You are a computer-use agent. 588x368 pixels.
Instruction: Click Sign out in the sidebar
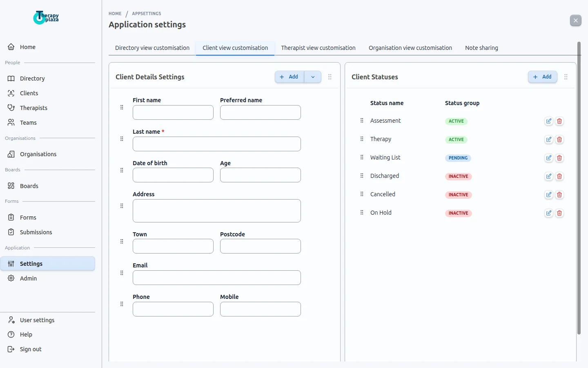pos(48,349)
